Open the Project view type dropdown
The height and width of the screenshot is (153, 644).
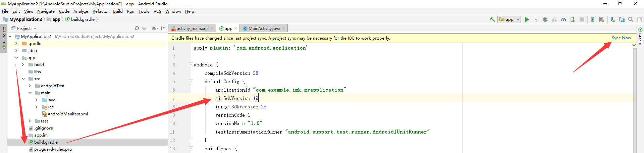pyautogui.click(x=23, y=29)
